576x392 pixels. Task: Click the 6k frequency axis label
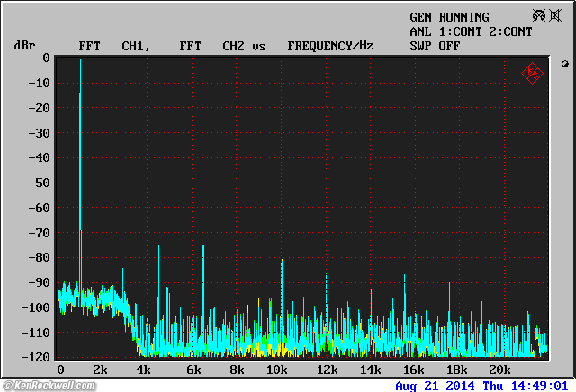(193, 370)
